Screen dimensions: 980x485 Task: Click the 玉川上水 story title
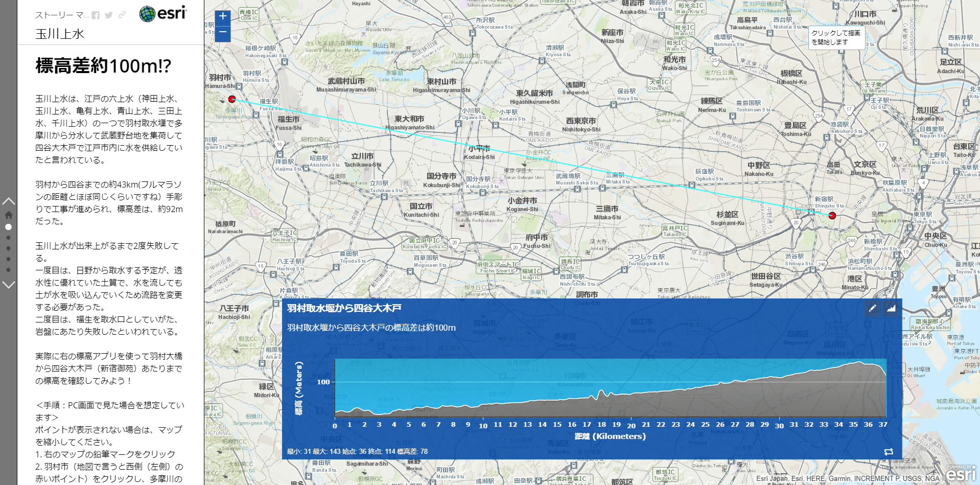pos(60,34)
